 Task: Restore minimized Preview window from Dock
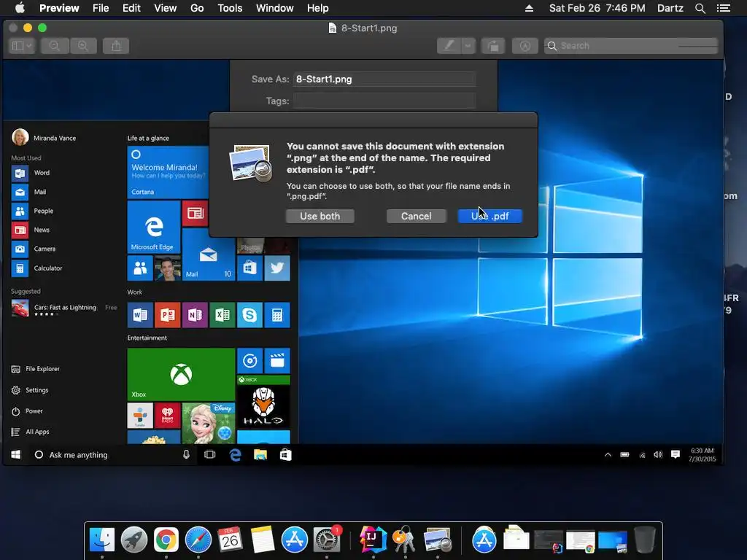613,542
